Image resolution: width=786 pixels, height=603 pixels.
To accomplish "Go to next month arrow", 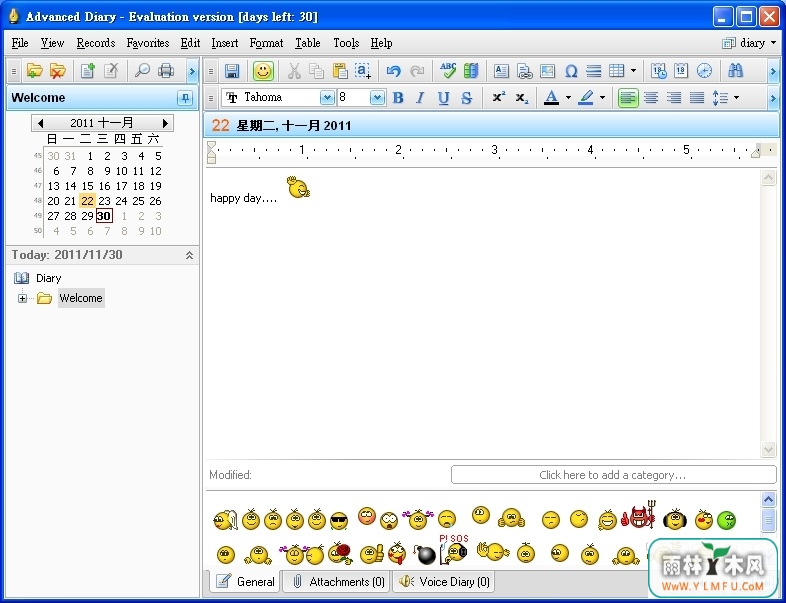I will pos(165,123).
